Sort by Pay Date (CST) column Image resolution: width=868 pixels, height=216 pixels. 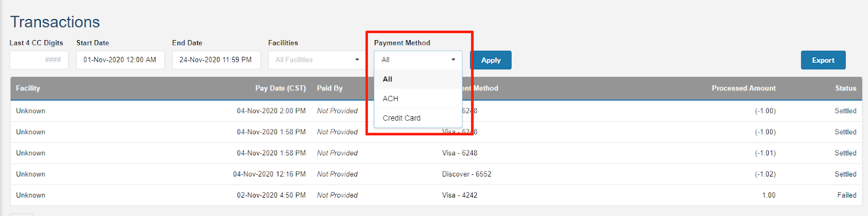pos(280,88)
